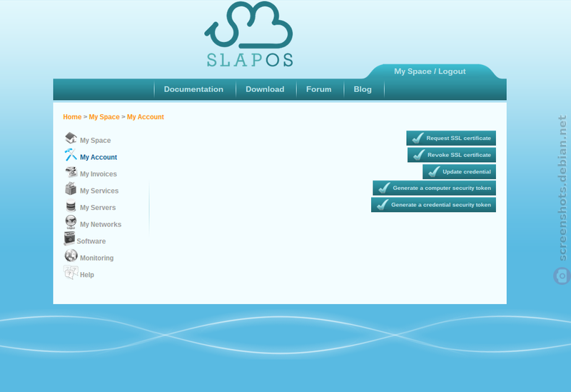Click the My Account tools icon

[71, 155]
